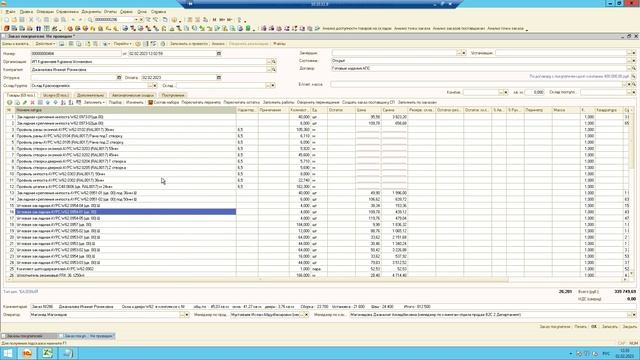Open the Файлы button in document toolbar

[x=279, y=44]
